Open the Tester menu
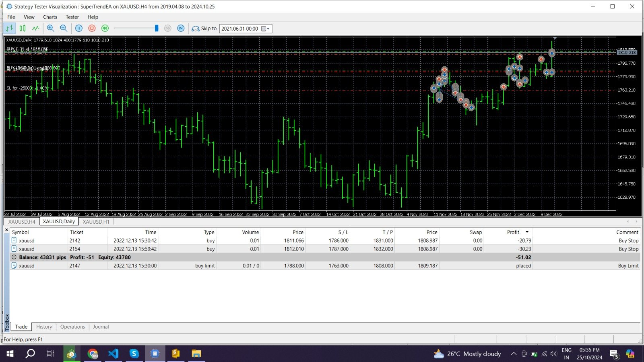This screenshot has height=362, width=644. coord(72,17)
